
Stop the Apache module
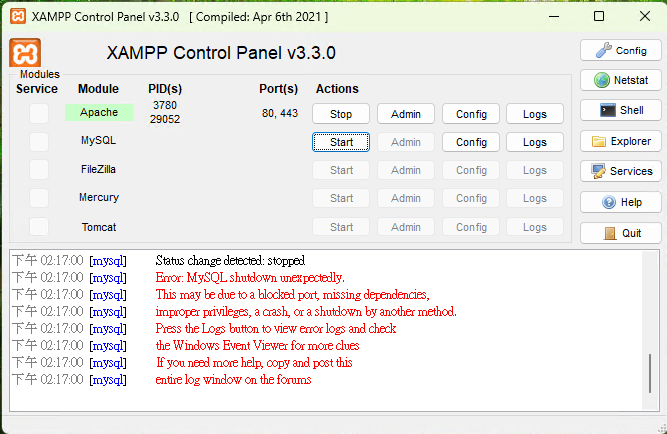tap(341, 114)
